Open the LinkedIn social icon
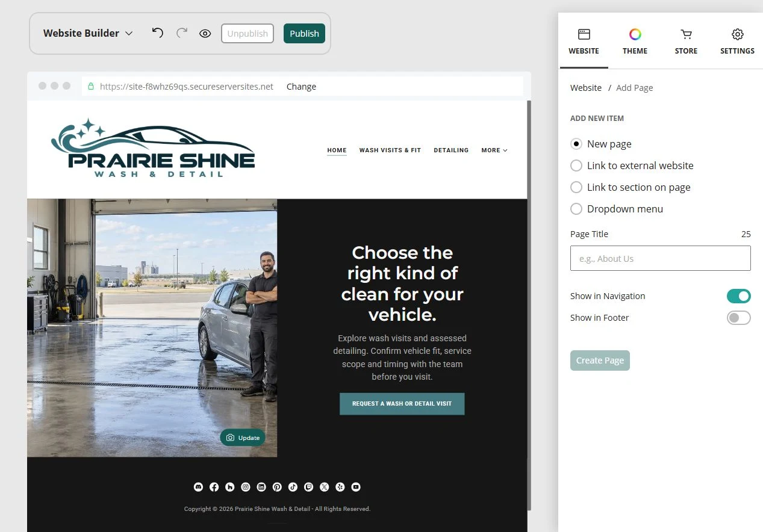The height and width of the screenshot is (532, 763). click(261, 487)
